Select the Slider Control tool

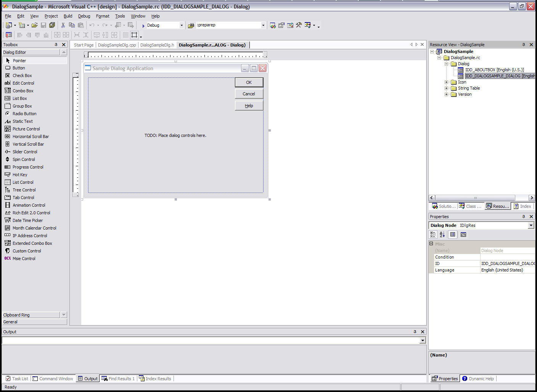click(x=35, y=152)
